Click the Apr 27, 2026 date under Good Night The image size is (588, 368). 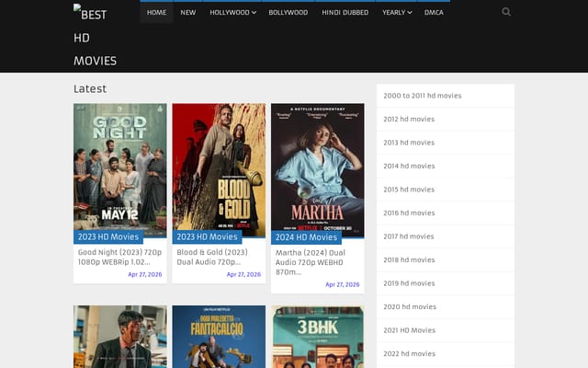click(145, 274)
